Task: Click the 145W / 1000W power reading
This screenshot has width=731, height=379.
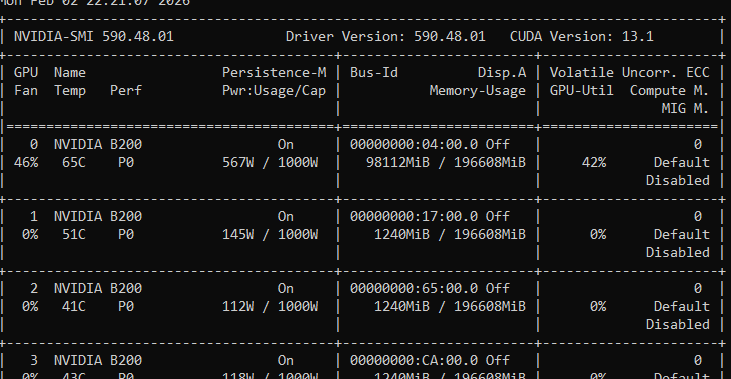Action: pos(270,234)
